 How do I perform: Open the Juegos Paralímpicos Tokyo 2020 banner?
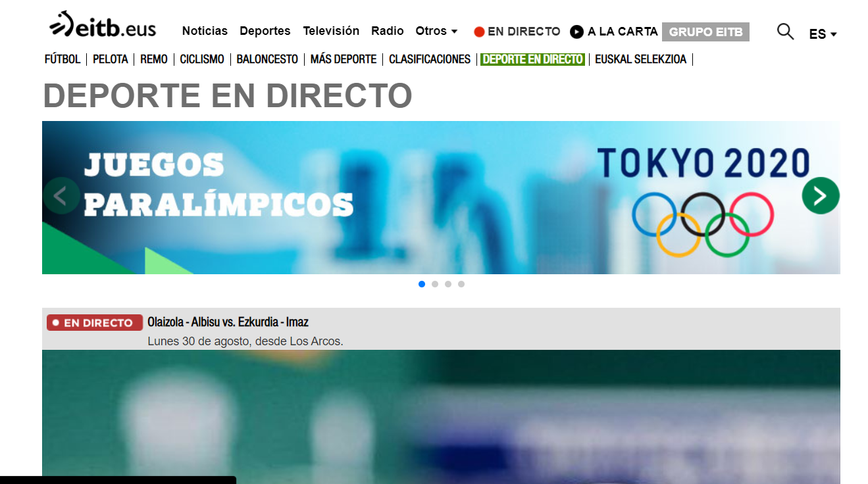(x=441, y=197)
